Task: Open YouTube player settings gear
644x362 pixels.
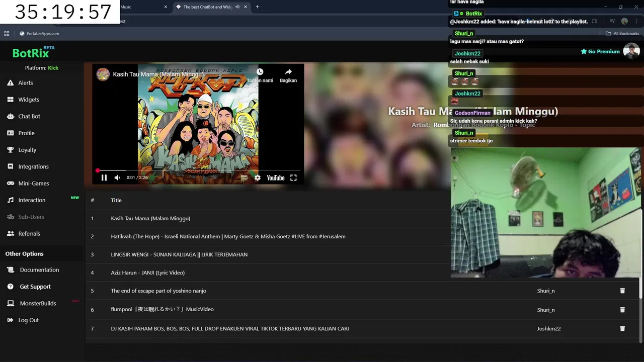Action: click(x=258, y=177)
